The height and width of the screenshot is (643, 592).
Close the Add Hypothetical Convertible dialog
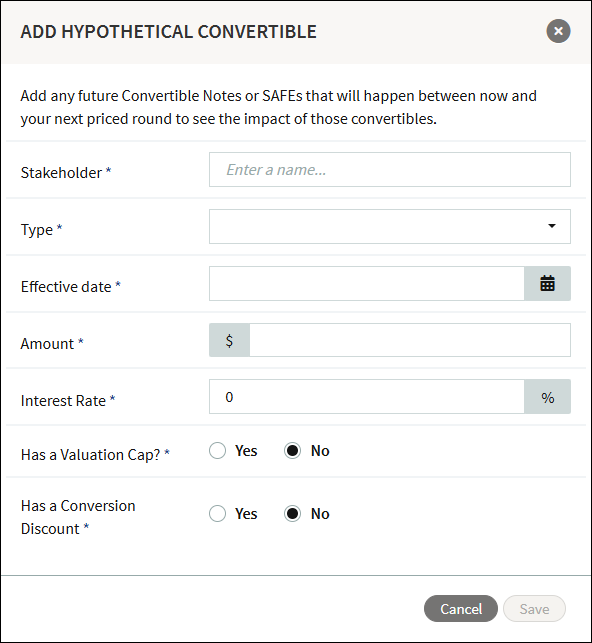tap(558, 31)
